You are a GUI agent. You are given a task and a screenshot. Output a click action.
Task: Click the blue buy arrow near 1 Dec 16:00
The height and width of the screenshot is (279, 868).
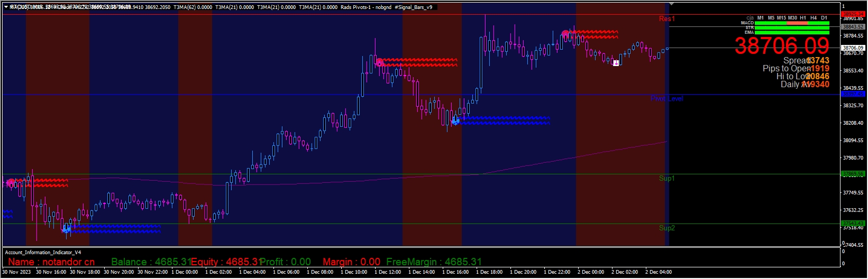[x=455, y=121]
